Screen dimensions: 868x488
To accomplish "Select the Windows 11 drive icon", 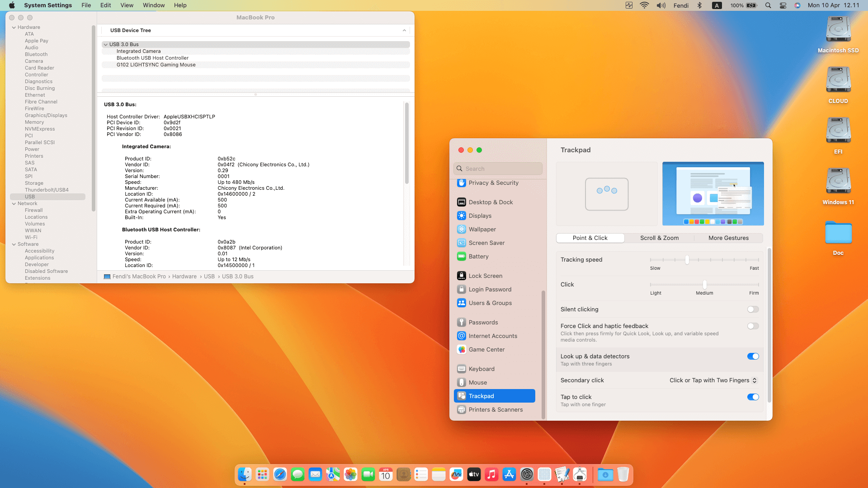I will point(838,182).
